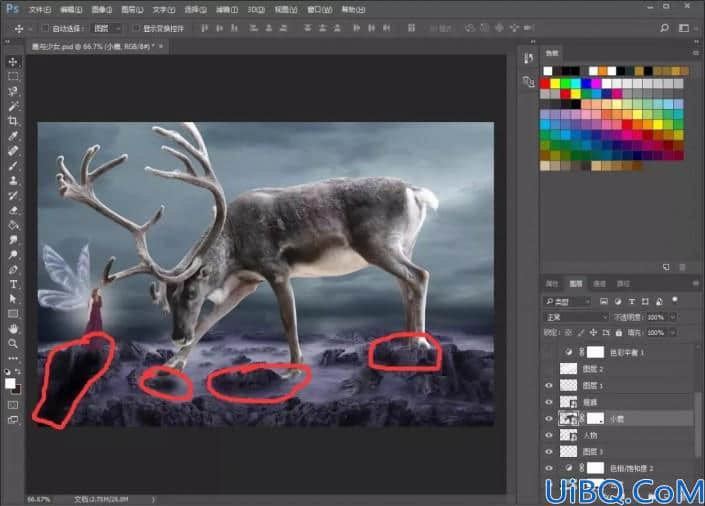This screenshot has width=705, height=506.
Task: Pick the yellow swatch beside red
Action: coord(556,84)
